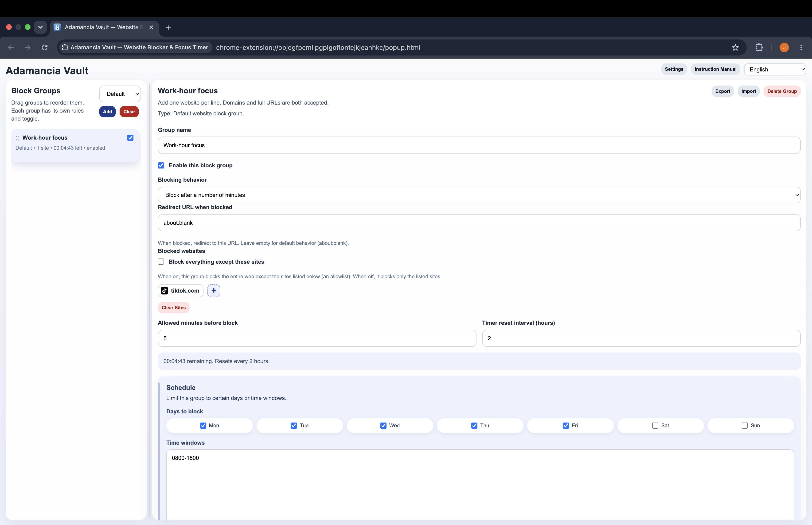
Task: Uncheck the Thu day checkbox
Action: tap(474, 425)
